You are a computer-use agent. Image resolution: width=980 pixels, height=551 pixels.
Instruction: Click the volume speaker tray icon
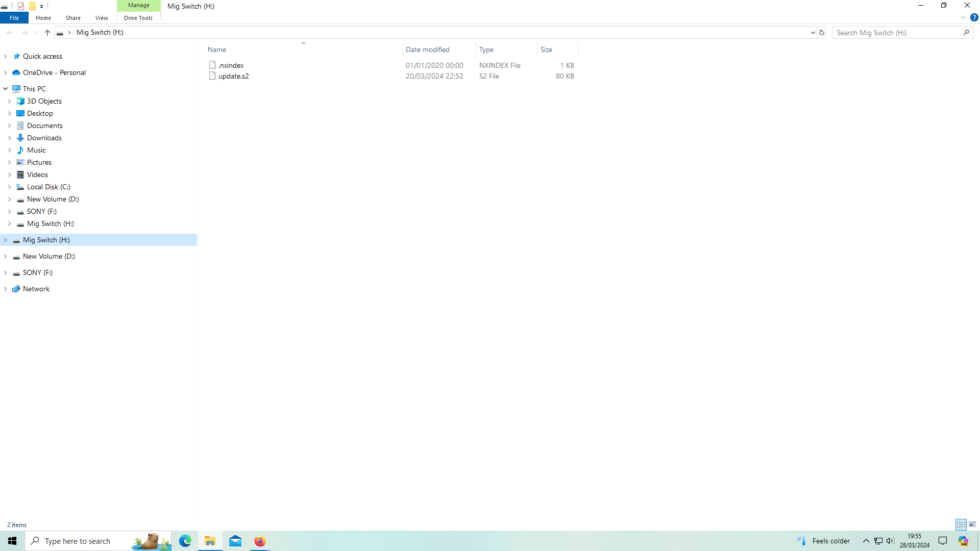click(890, 541)
